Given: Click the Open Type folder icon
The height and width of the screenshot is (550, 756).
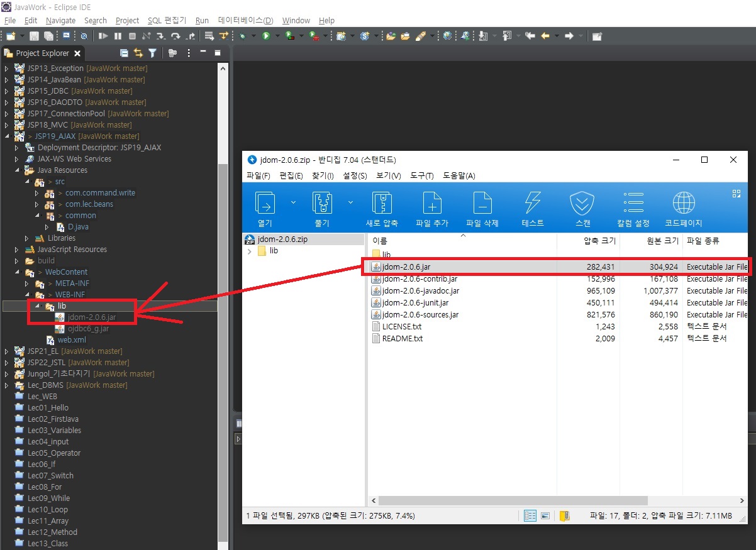Looking at the screenshot, I should (391, 36).
